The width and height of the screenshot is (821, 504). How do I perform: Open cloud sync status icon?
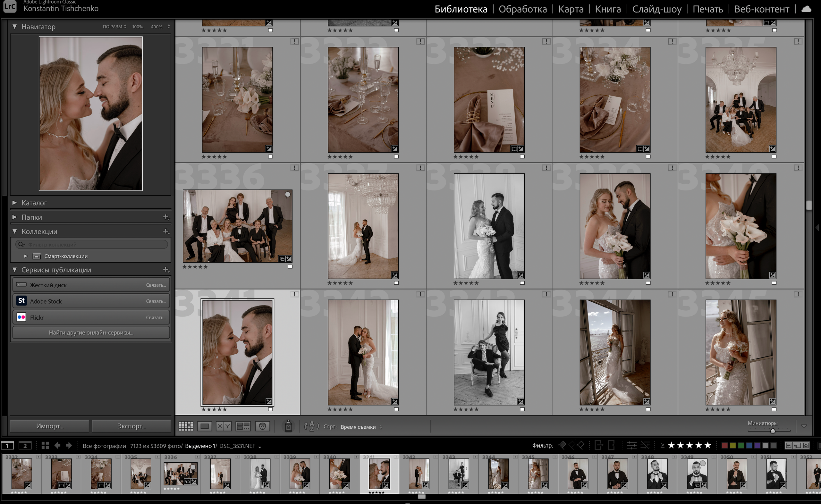(x=806, y=9)
